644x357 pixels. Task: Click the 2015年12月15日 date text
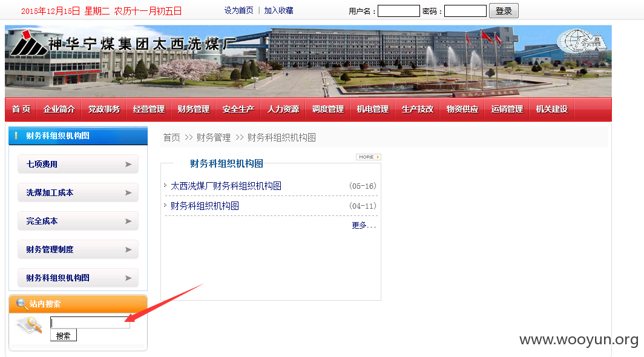point(50,11)
